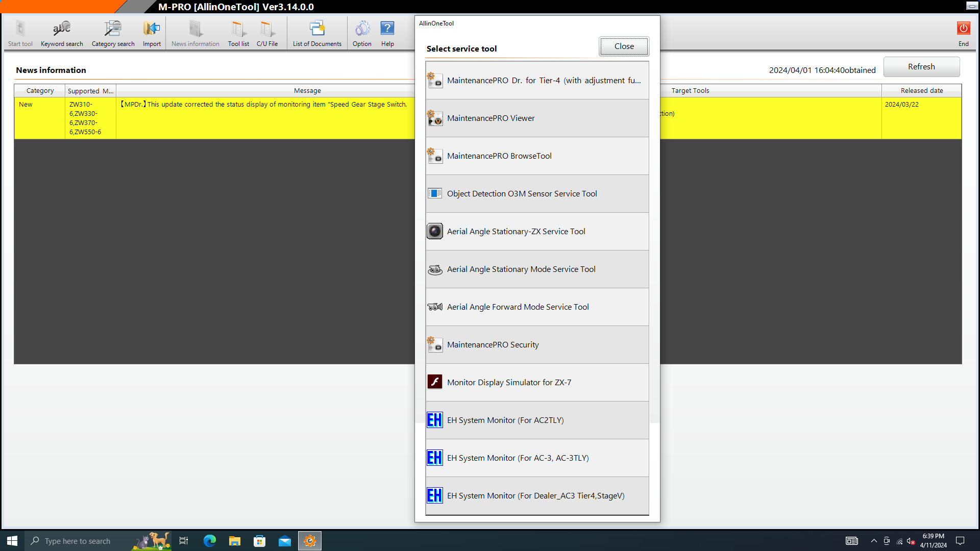Open the Option gear icon
Image resolution: width=980 pixels, height=551 pixels.
pos(362,34)
